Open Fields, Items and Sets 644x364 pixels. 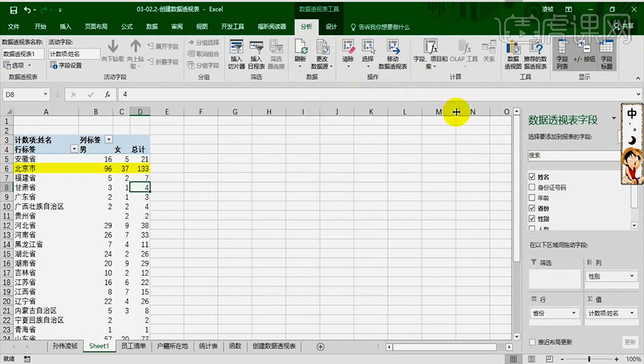coord(431,54)
